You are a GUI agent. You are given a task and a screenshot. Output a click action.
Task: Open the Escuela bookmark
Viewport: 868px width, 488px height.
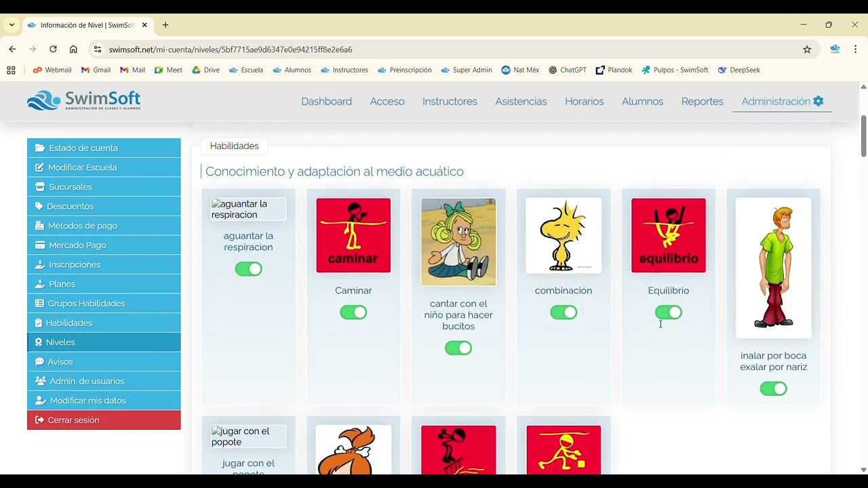[x=245, y=70]
